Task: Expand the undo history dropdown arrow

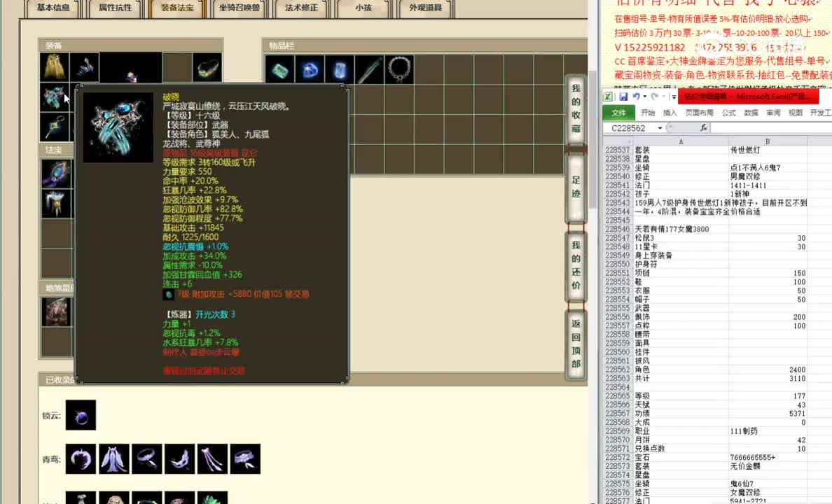Action: point(645,97)
